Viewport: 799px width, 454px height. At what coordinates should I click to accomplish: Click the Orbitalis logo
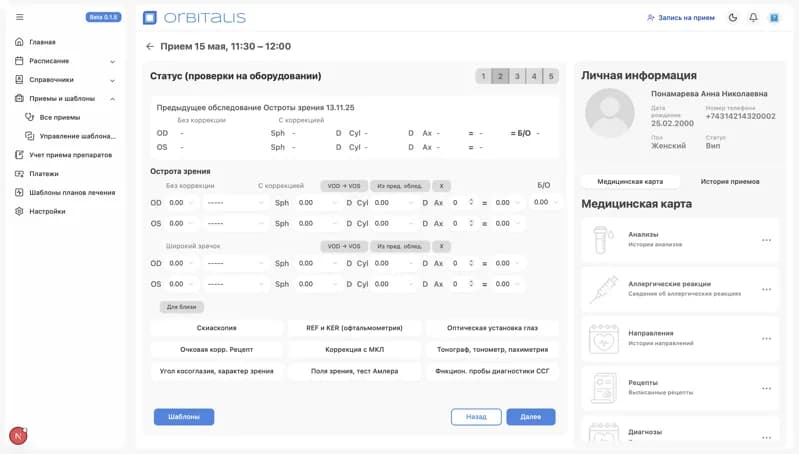(194, 18)
